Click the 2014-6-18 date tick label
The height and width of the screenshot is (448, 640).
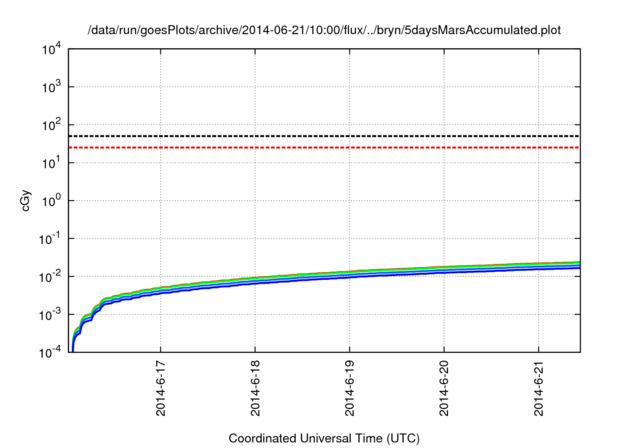[255, 388]
